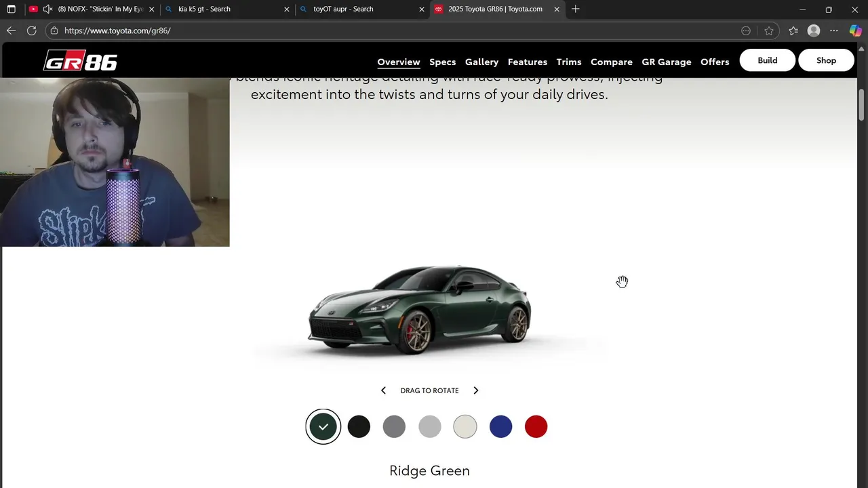The height and width of the screenshot is (488, 868).
Task: Open the reader or page options icon in address bar
Action: coord(746,30)
